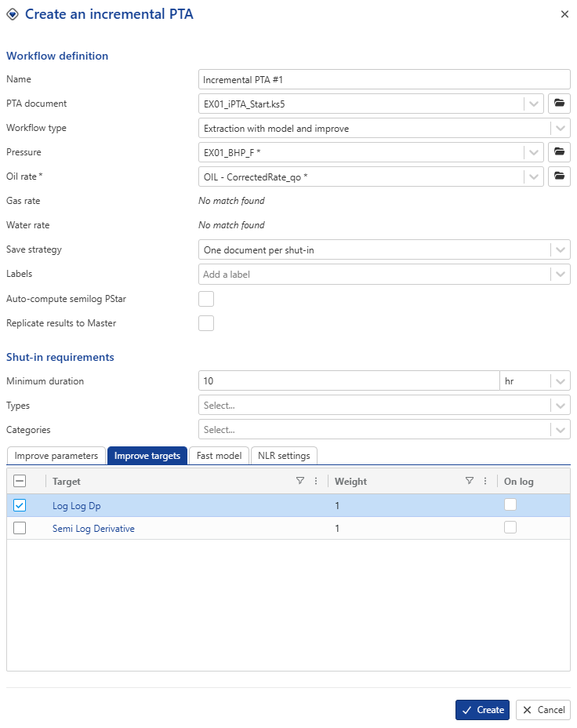Enable Auto-compute semilog PStar checkbox
This screenshot has height=728, width=577.
(206, 299)
